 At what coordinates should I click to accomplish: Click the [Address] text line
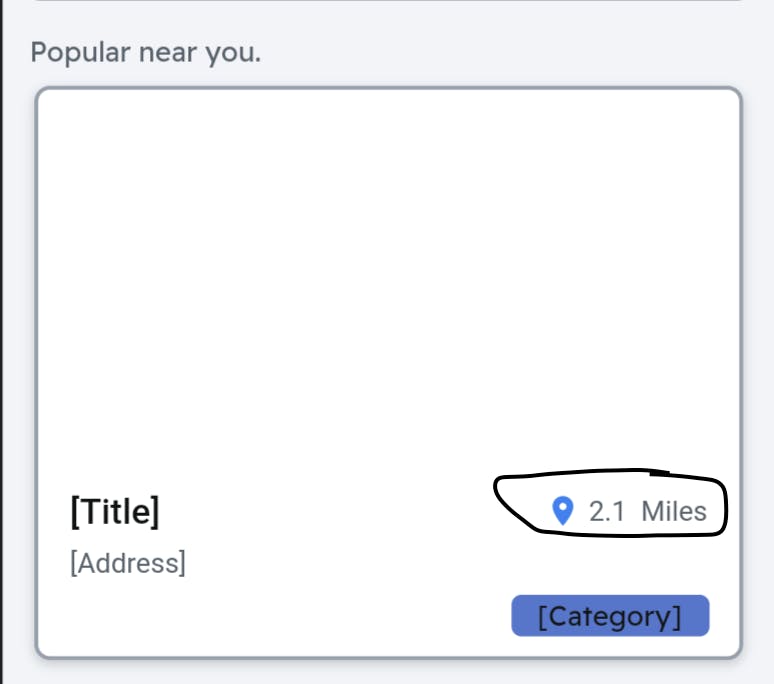pos(128,563)
